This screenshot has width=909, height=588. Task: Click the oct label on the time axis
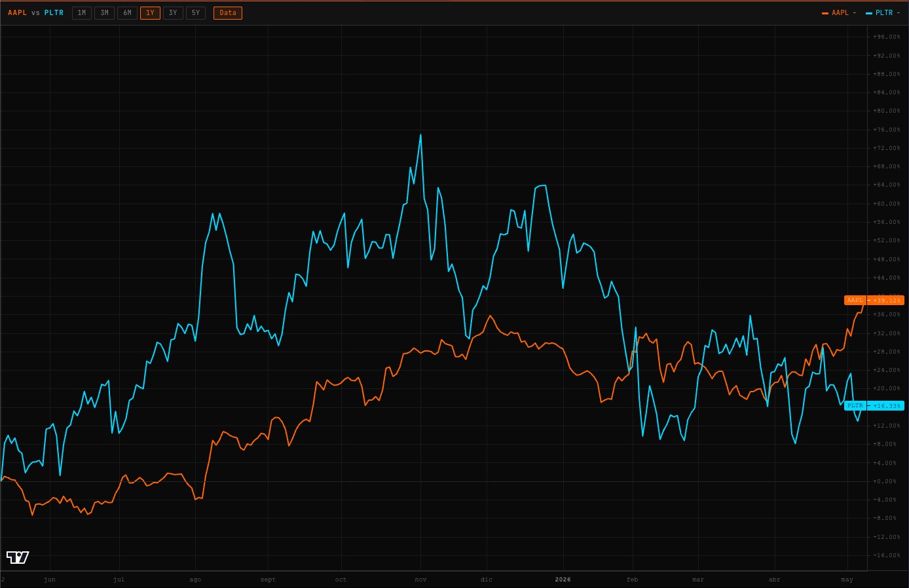[x=341, y=579]
